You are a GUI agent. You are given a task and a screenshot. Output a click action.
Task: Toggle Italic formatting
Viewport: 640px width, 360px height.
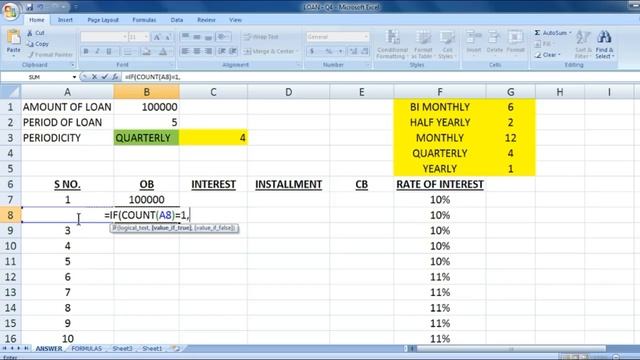click(97, 51)
